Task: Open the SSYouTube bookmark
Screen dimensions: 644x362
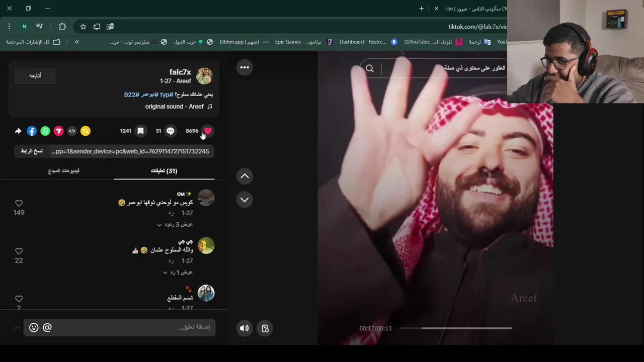Action: tap(433, 42)
